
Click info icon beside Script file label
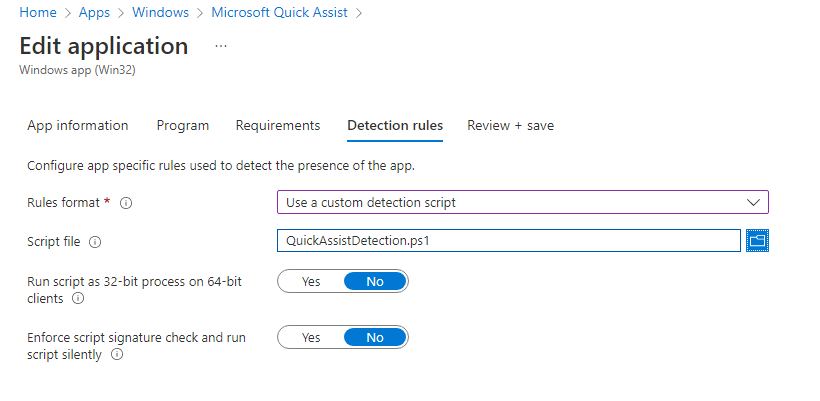tap(95, 242)
